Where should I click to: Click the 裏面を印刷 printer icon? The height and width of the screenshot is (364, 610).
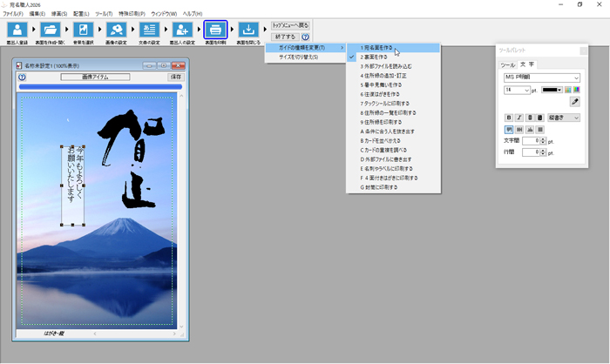click(215, 30)
